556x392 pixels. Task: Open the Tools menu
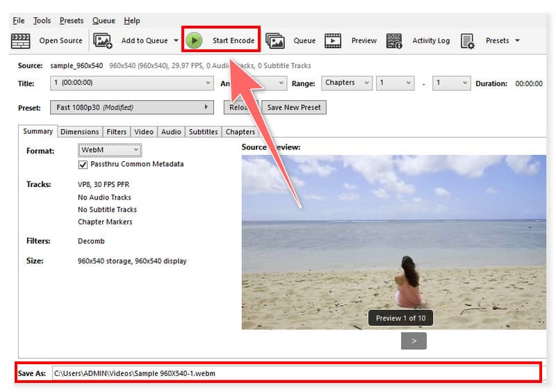click(42, 21)
